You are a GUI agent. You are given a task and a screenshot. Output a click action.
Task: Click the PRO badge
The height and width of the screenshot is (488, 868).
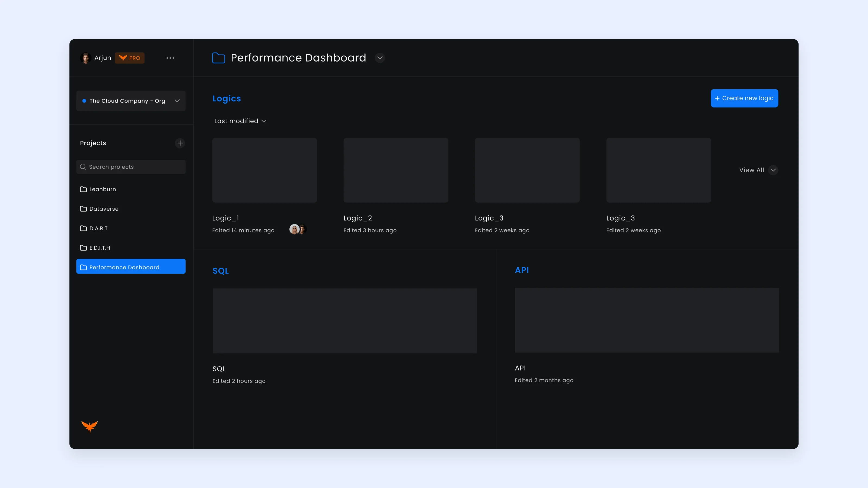[x=130, y=58]
